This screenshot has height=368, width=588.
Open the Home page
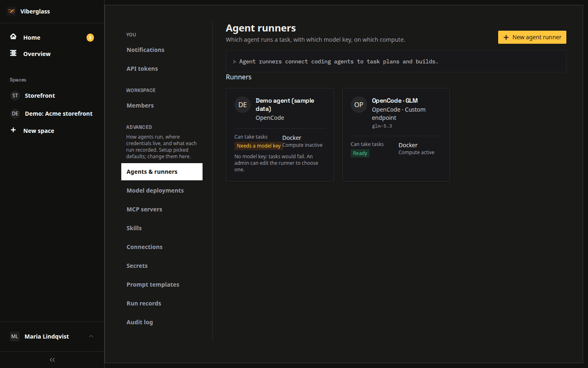click(52, 37)
